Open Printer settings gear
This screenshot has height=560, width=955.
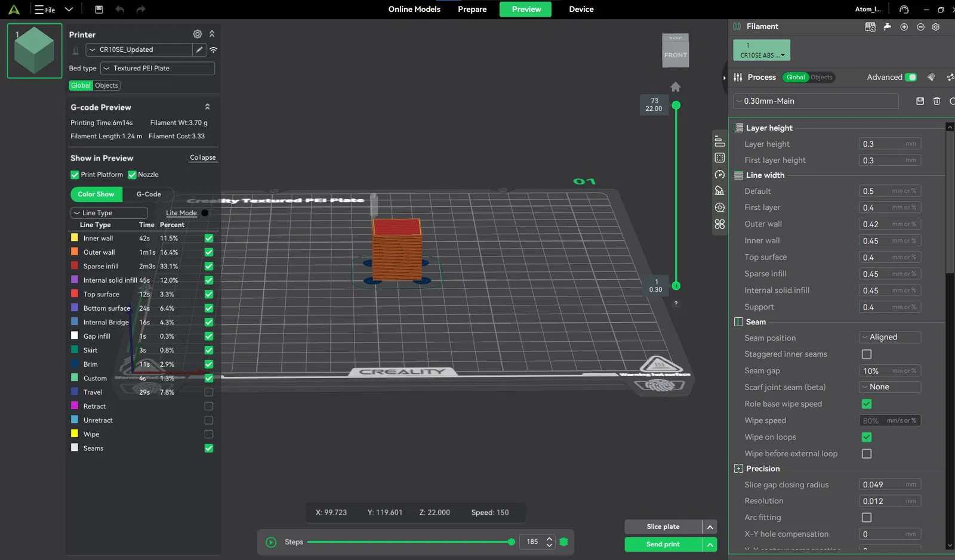click(198, 34)
